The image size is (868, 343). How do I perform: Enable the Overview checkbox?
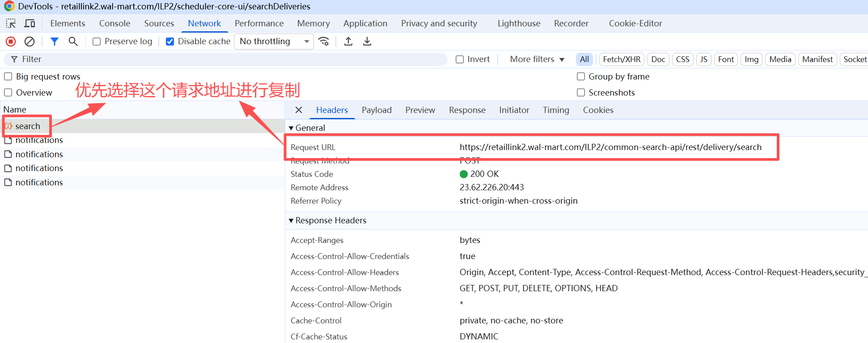tap(8, 92)
